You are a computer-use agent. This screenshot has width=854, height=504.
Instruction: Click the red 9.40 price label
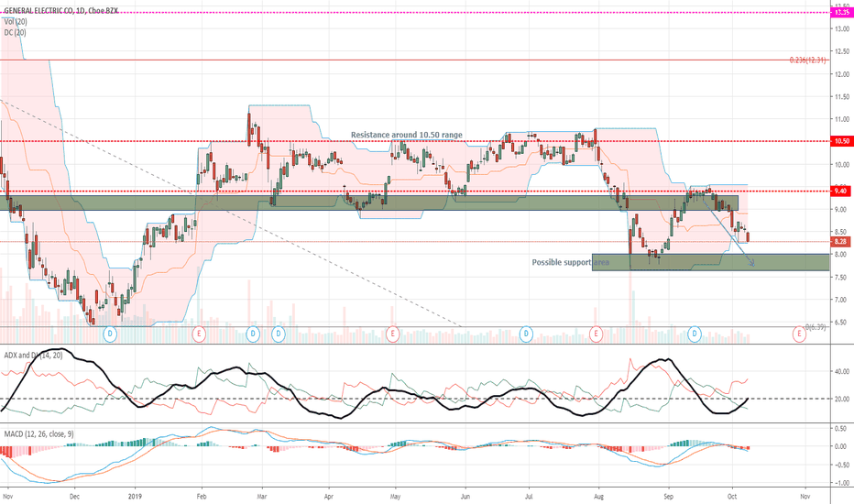[x=840, y=191]
